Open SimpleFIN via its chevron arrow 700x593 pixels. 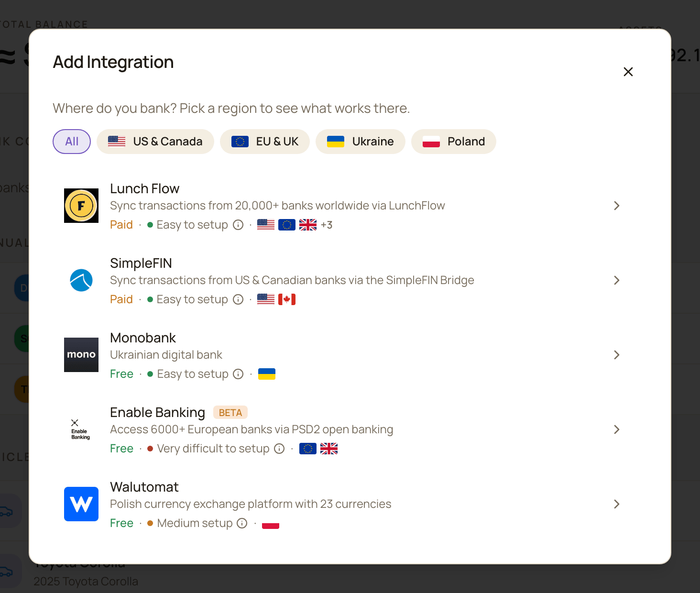coord(617,280)
